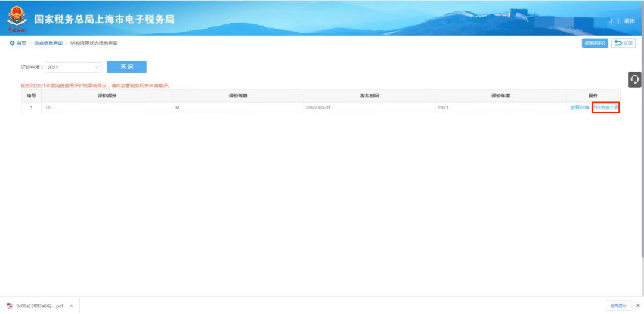Select the publish date 2022-05-31 cell
Viewport: 644px width, 314px height.
coord(369,107)
